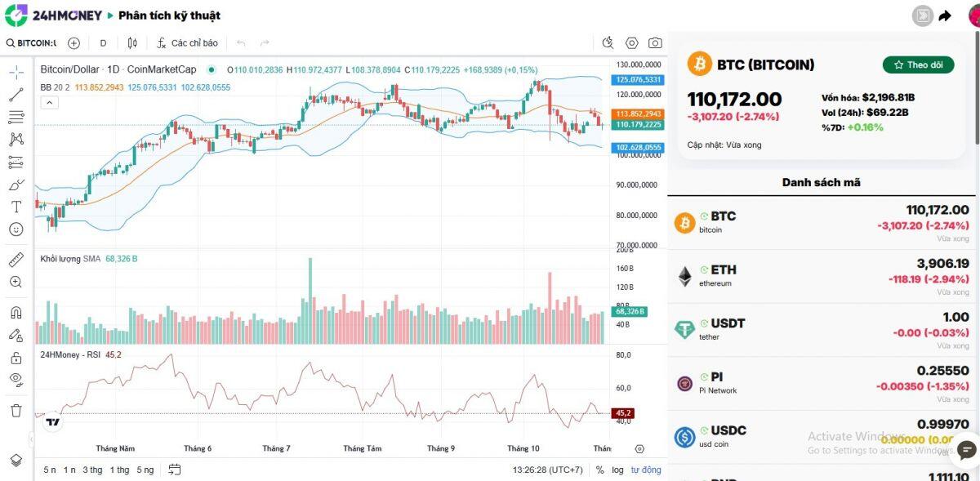
Task: Click the 24HMoney - RSI legend
Action: point(70,354)
